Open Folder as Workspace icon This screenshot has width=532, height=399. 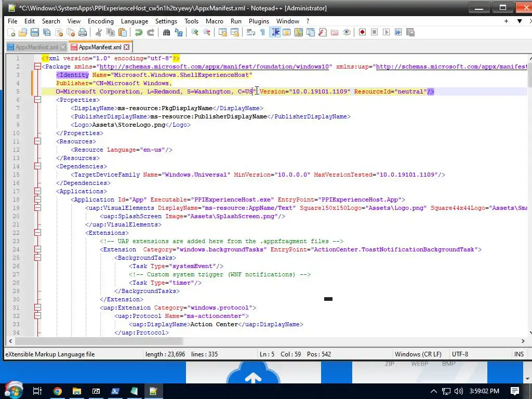point(335,32)
